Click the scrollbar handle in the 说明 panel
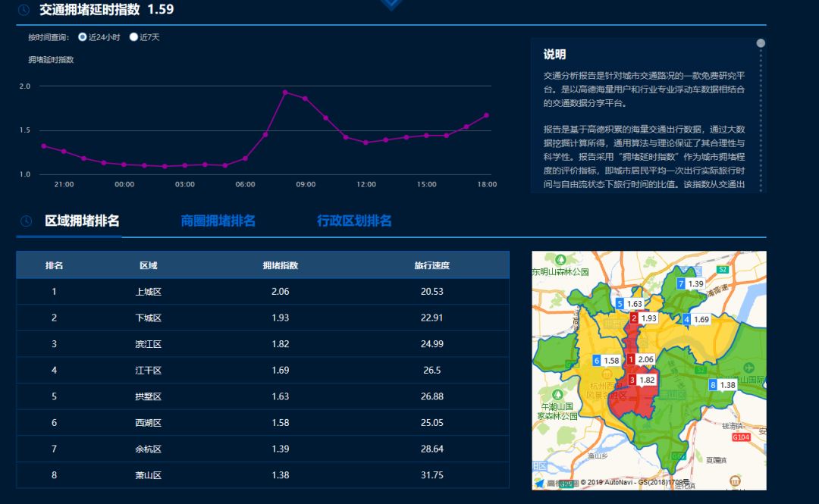 click(761, 43)
